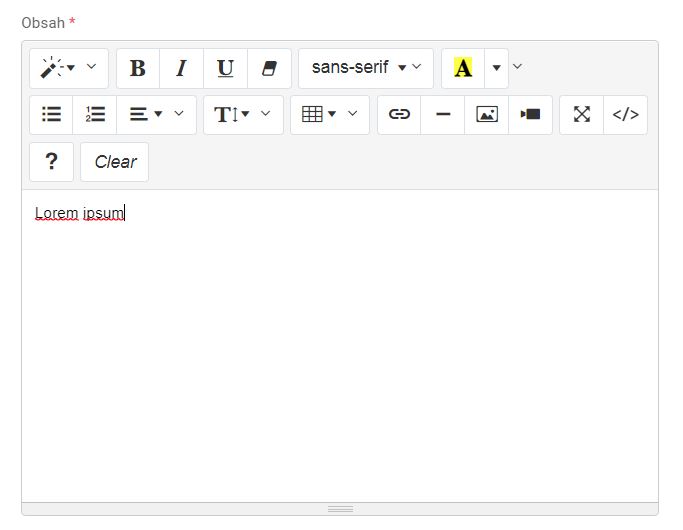The width and height of the screenshot is (683, 530).
Task: Apply the yellow highlight color button
Action: (x=463, y=68)
